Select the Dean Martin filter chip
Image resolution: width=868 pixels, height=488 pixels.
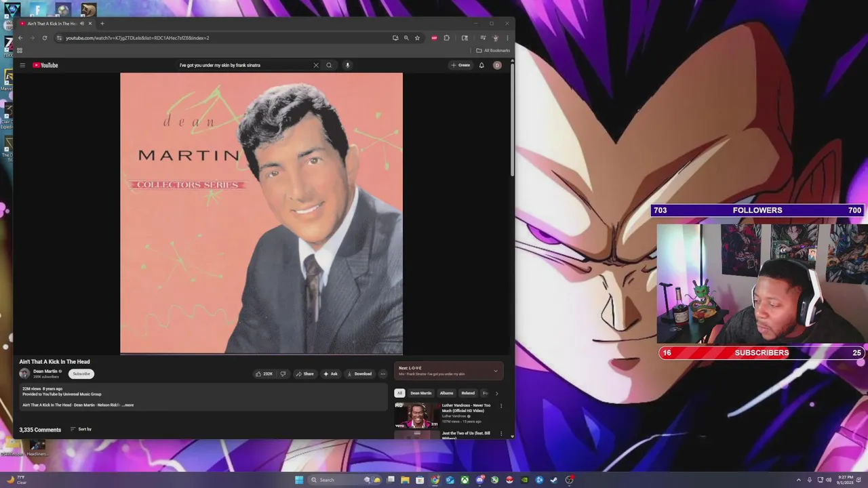point(420,393)
